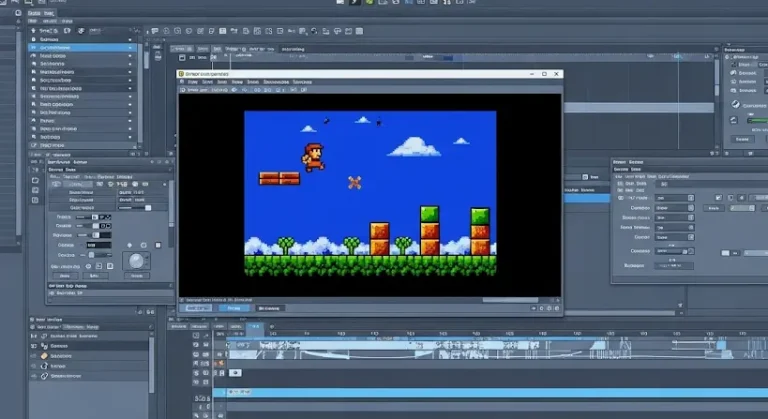Viewport: 768px width, 419px height.
Task: Click the top slider handle in left properties panel
Action: (x=148, y=208)
